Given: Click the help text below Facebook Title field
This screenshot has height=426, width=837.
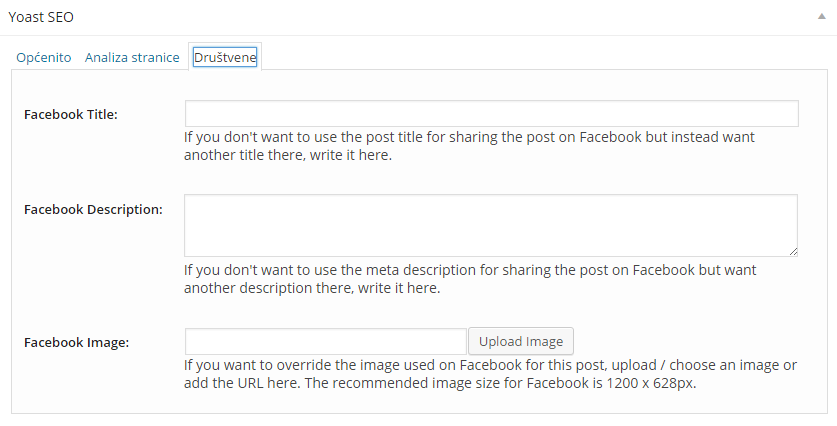Looking at the screenshot, I should click(x=469, y=146).
